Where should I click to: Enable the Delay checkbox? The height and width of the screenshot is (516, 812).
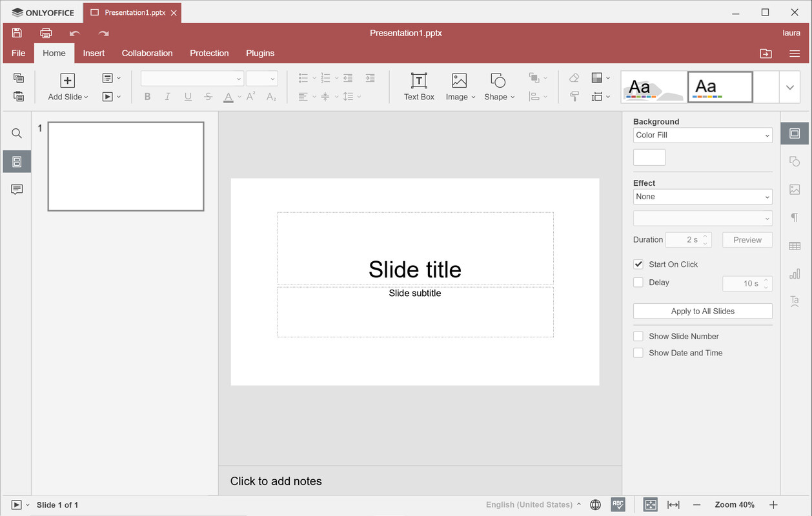pyautogui.click(x=638, y=283)
